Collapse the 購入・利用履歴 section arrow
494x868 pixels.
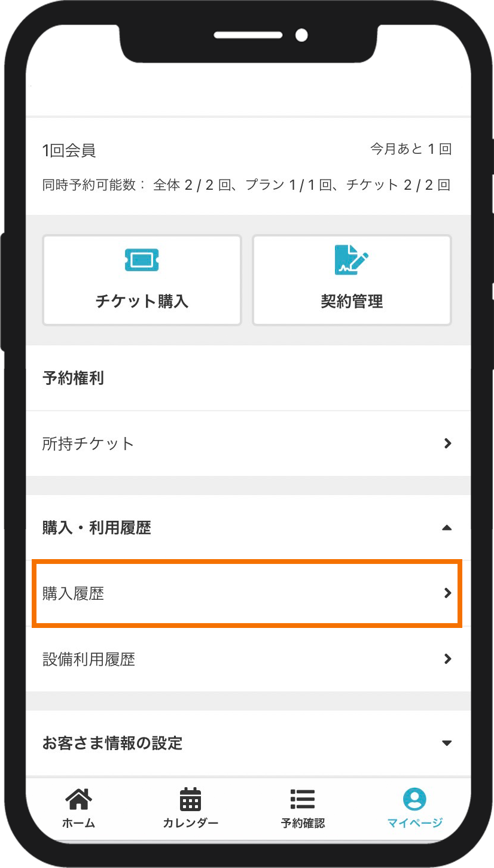[446, 528]
